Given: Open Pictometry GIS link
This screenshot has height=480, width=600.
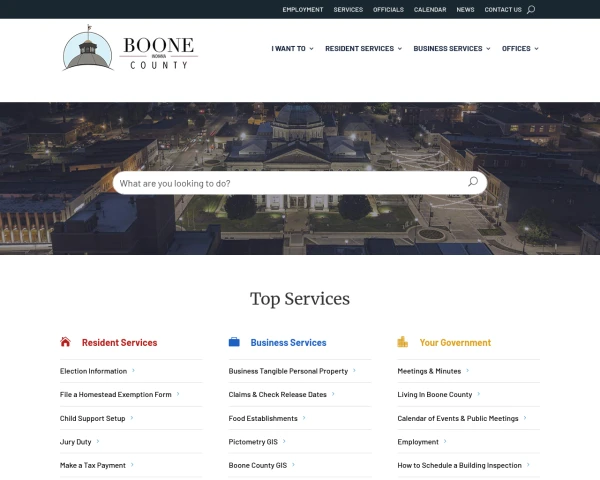Looking at the screenshot, I should click(253, 442).
